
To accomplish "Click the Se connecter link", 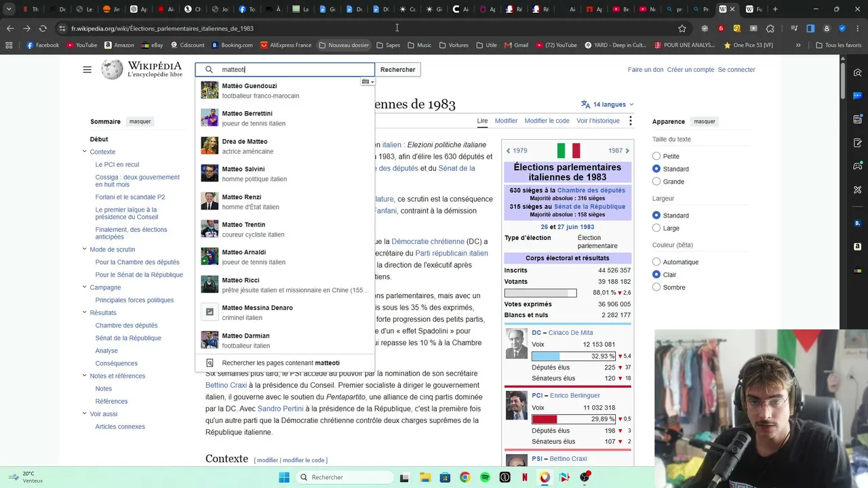I will 736,70.
